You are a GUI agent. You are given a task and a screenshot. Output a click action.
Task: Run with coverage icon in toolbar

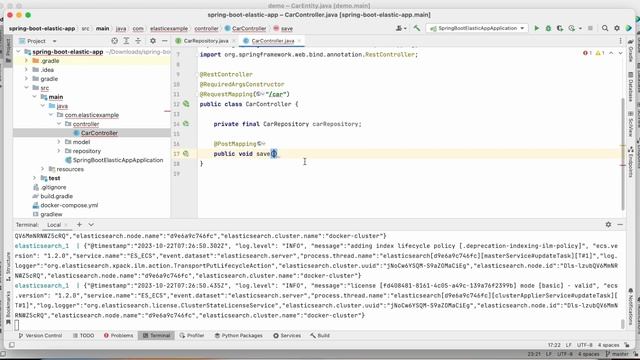pyautogui.click(x=560, y=28)
